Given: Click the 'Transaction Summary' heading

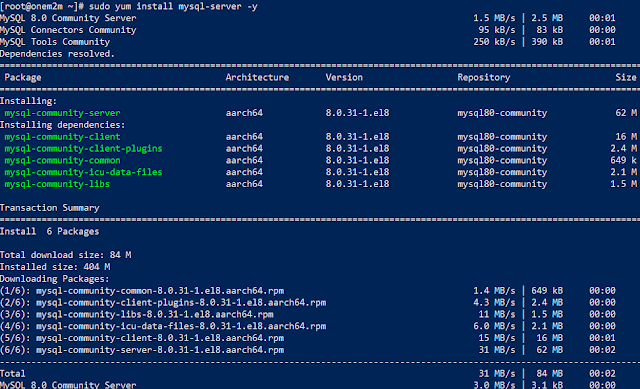Looking at the screenshot, I should (x=49, y=208).
